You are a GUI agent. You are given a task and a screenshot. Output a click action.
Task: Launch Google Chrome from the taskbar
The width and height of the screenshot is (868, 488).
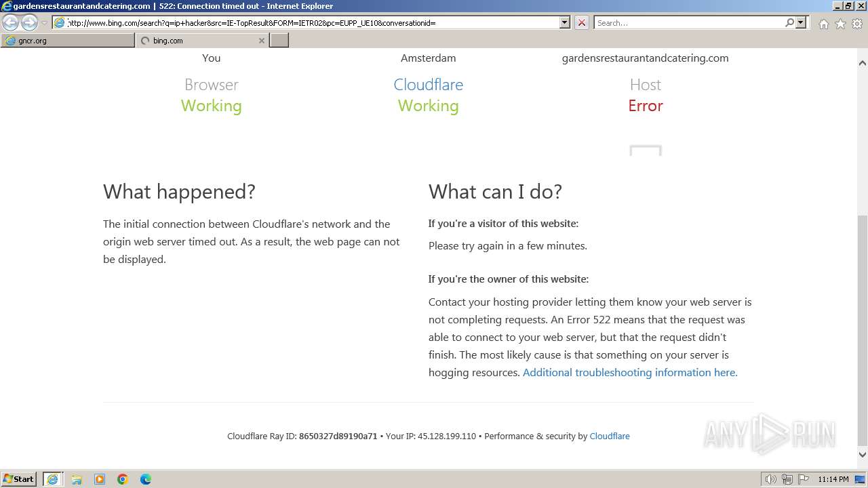point(123,479)
